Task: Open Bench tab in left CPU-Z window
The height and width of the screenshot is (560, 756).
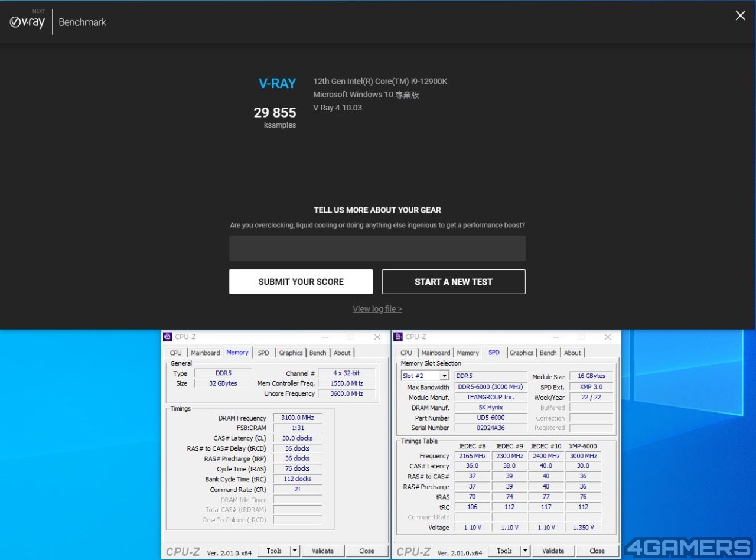Action: pos(318,353)
